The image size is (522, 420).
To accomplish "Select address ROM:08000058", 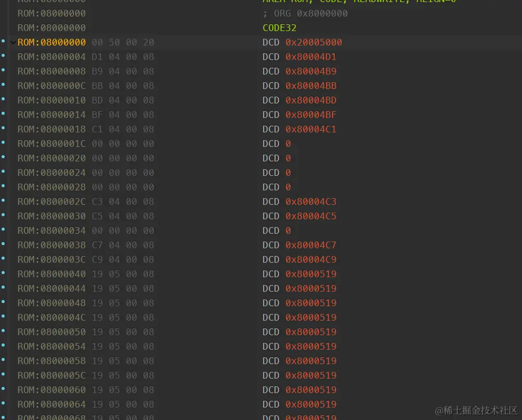I will (52, 361).
